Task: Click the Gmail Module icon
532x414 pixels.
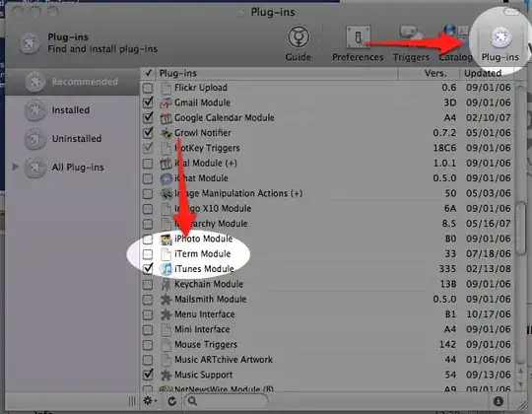Action: (166, 103)
